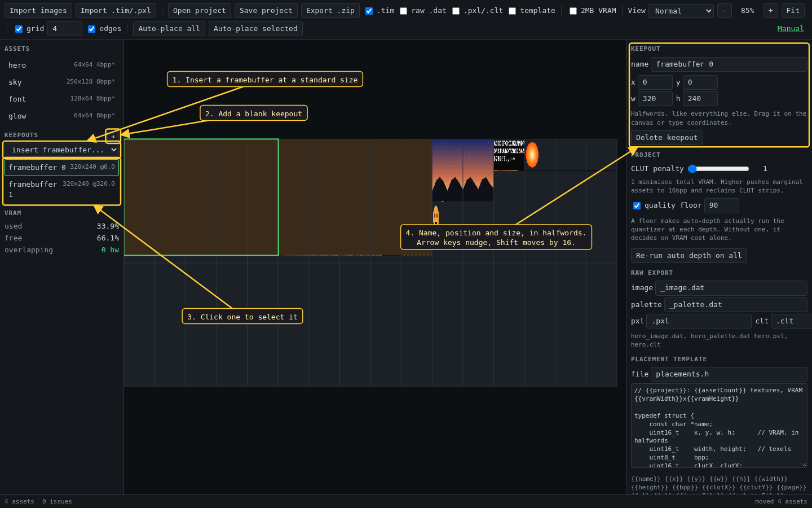Zoom in using the plus button
Image resolution: width=812 pixels, height=508 pixels.
pos(770,11)
